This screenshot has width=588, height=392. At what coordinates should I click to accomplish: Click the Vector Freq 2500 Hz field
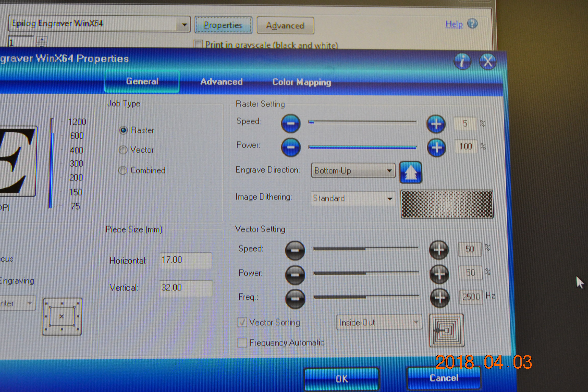471,297
